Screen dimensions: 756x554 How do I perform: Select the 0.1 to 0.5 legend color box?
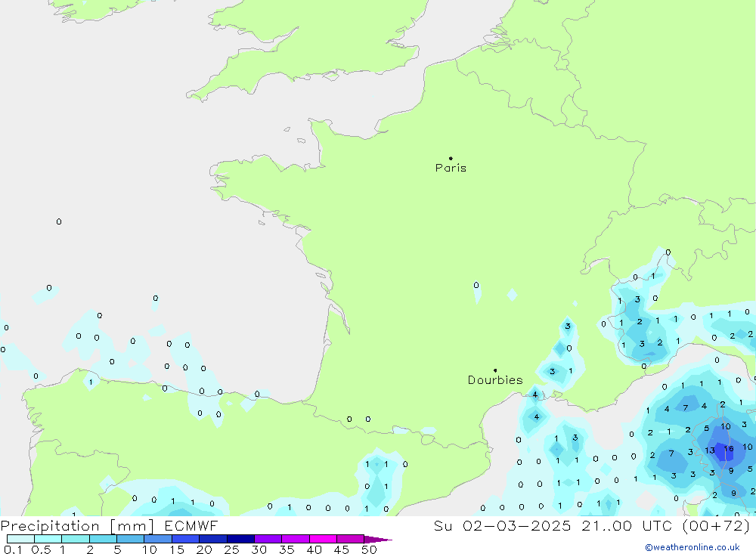pos(20,539)
